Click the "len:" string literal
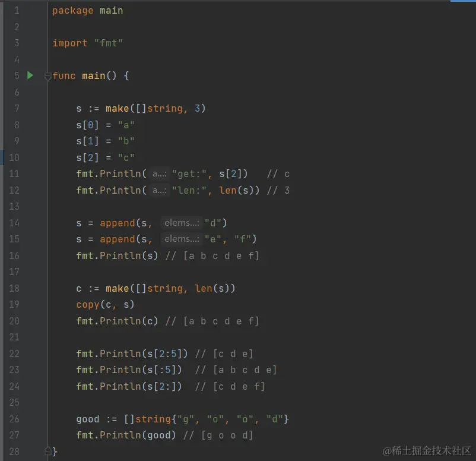 tap(189, 190)
